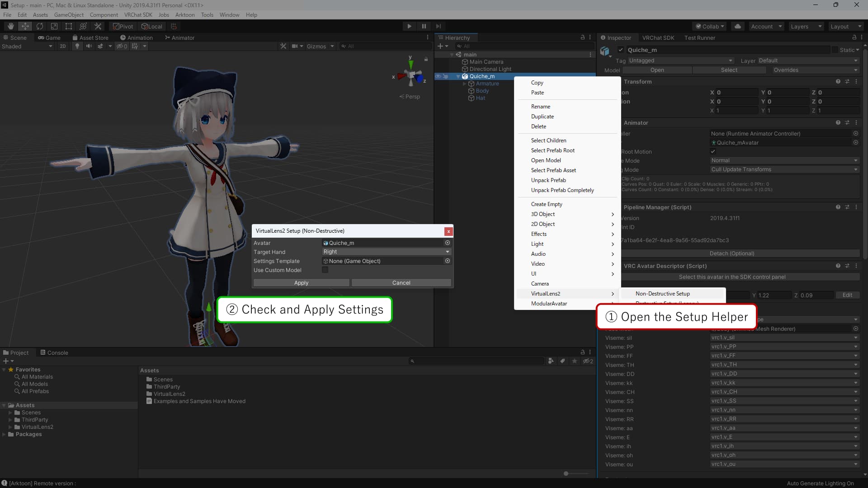This screenshot has height=488, width=868.
Task: Click Apply in VirtualLens2 Setup
Action: (301, 283)
